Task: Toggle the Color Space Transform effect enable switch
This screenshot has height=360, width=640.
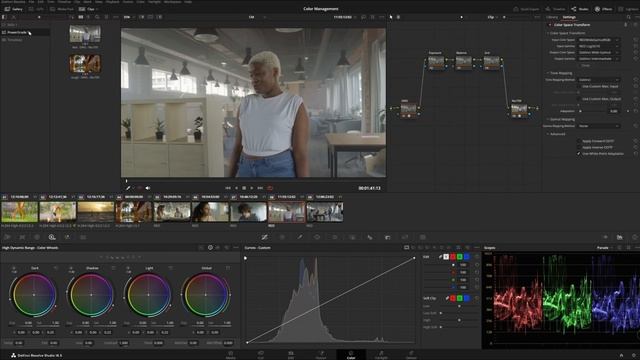Action: pyautogui.click(x=549, y=25)
